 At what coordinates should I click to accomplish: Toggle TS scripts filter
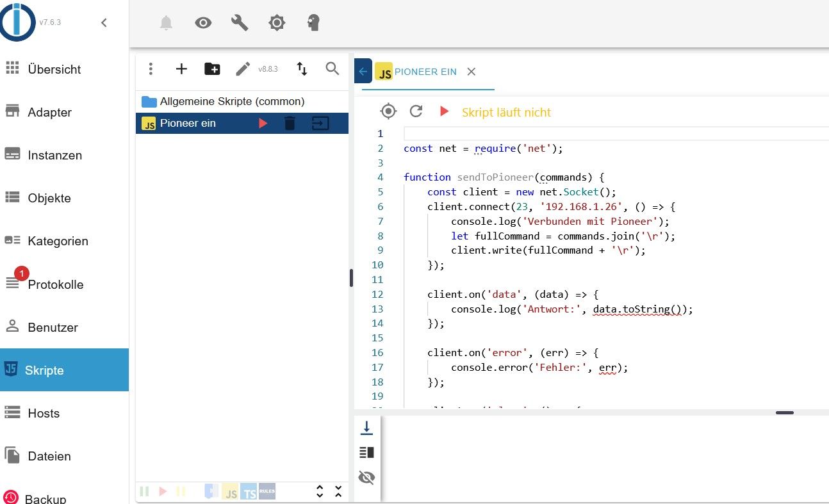pyautogui.click(x=249, y=491)
